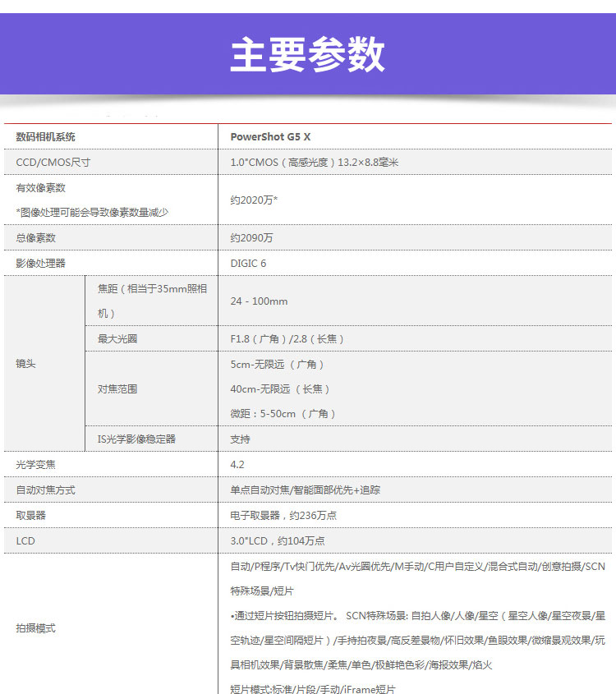The image size is (616, 694).
Task: Click the 空轨迹/星空间隔短片 line
Action: (418, 641)
